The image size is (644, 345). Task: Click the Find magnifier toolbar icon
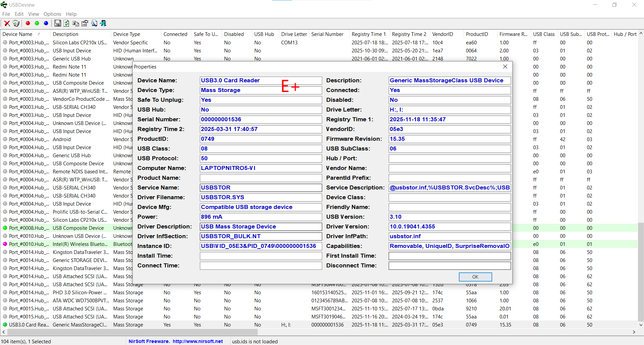click(x=94, y=23)
